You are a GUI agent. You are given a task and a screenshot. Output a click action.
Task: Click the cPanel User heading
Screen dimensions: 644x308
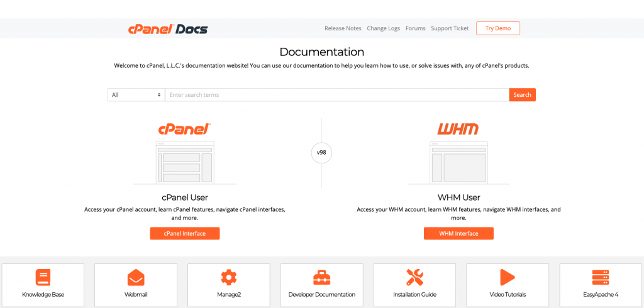185,197
